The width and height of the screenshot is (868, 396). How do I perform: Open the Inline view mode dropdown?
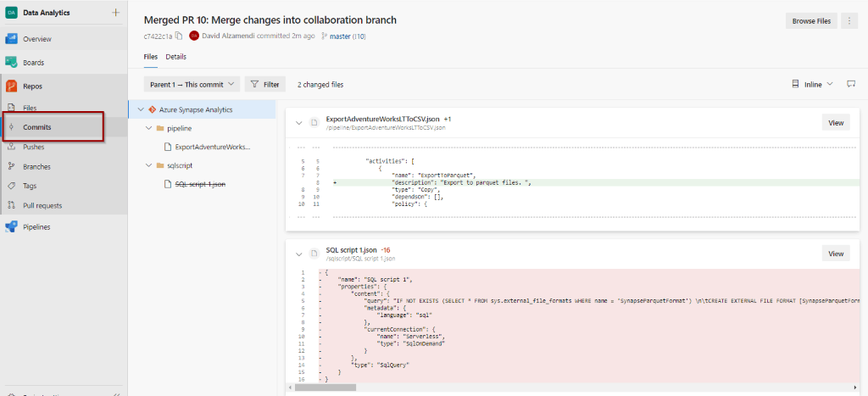[x=813, y=84]
